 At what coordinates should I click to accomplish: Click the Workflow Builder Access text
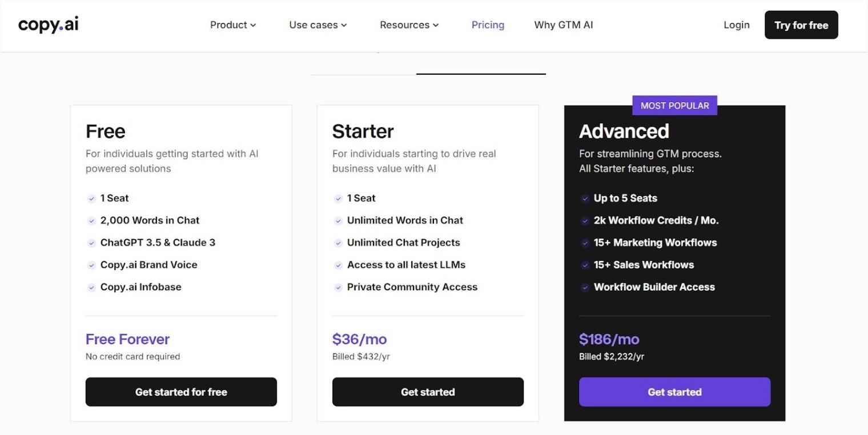[x=654, y=287]
